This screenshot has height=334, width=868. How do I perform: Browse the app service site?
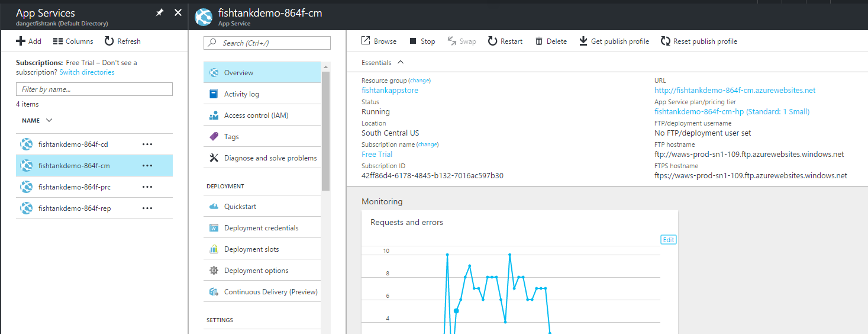[379, 41]
